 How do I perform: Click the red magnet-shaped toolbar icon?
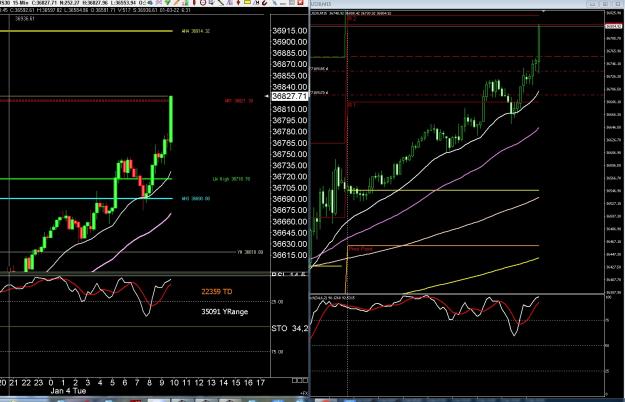265,2
